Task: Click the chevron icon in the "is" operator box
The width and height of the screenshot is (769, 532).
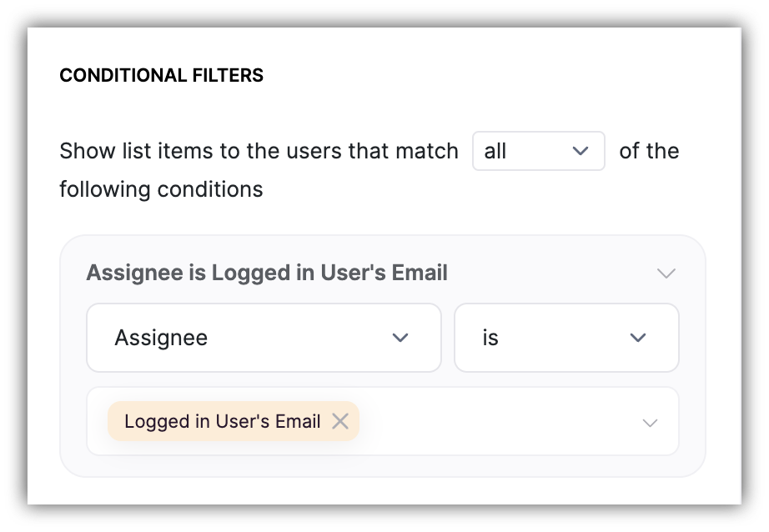Action: point(638,338)
